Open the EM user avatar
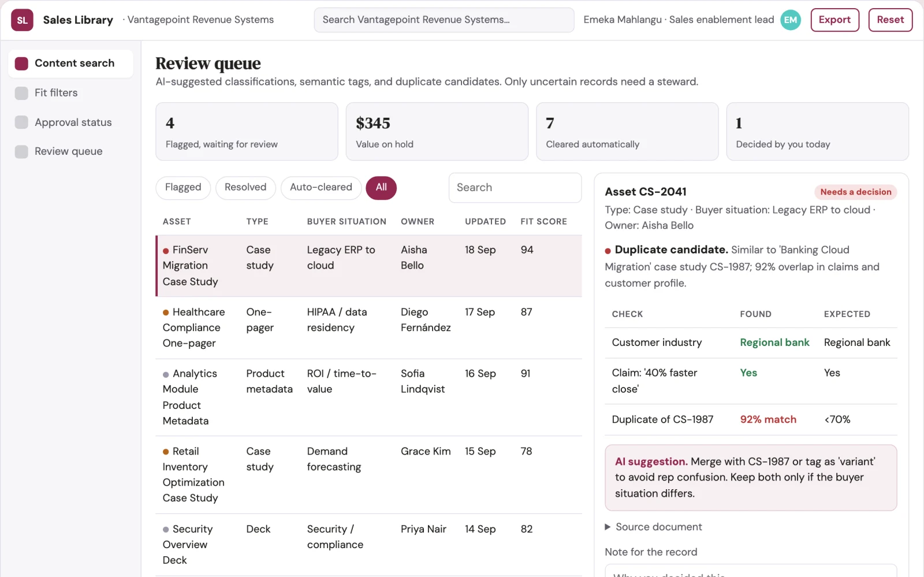 point(791,20)
